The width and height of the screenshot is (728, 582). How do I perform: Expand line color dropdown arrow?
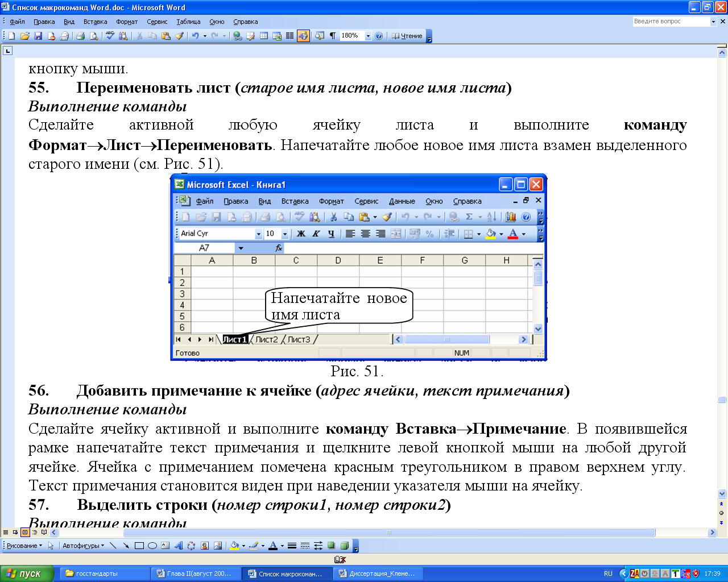coord(263,546)
